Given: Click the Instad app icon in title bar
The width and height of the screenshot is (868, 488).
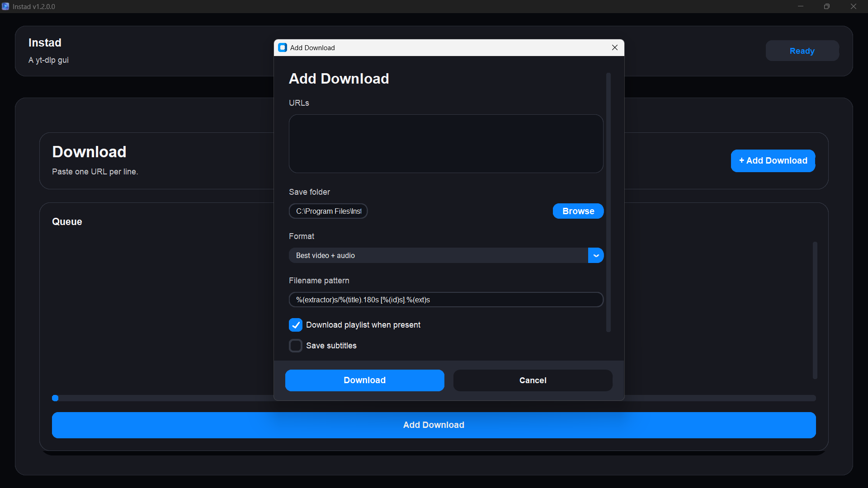Looking at the screenshot, I should pos(5,6).
